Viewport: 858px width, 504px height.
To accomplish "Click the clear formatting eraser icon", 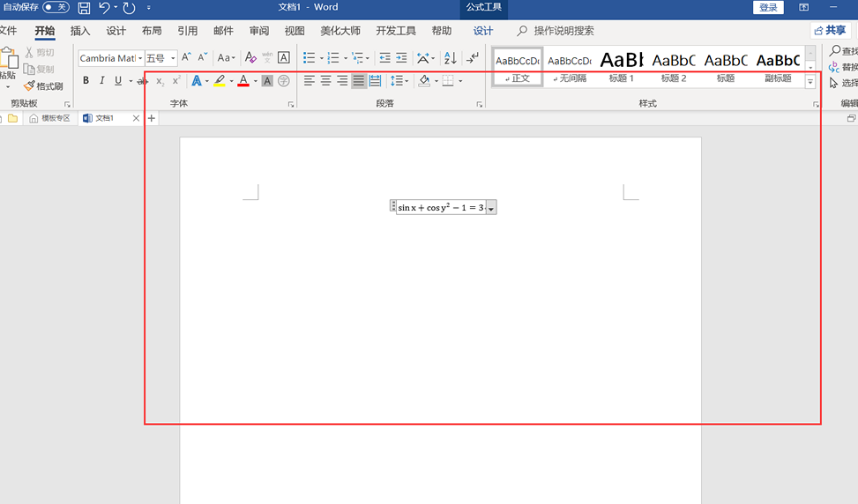I will click(x=250, y=57).
